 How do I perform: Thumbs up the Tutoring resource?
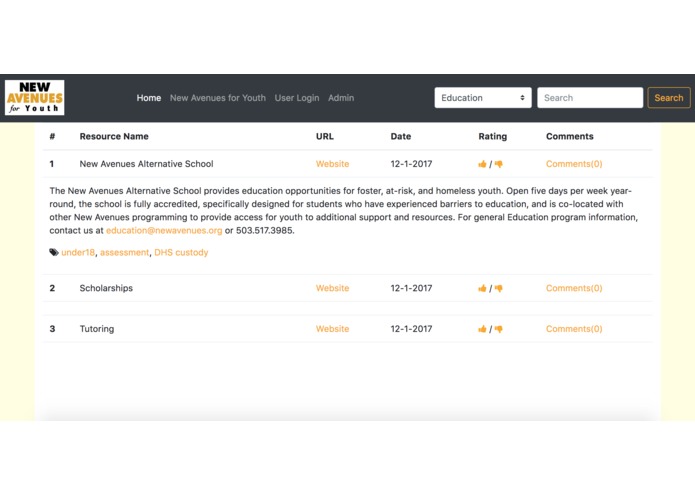point(482,329)
